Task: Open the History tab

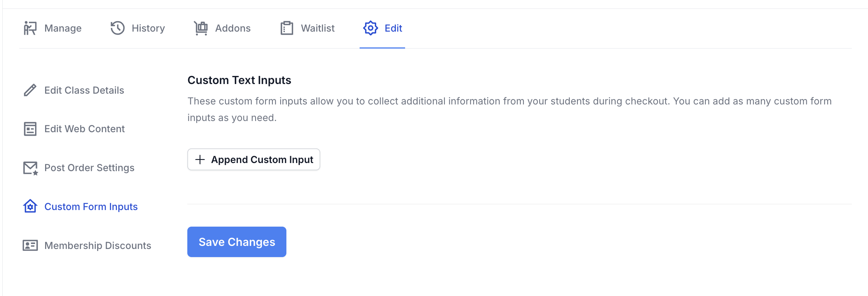Action: pyautogui.click(x=138, y=28)
